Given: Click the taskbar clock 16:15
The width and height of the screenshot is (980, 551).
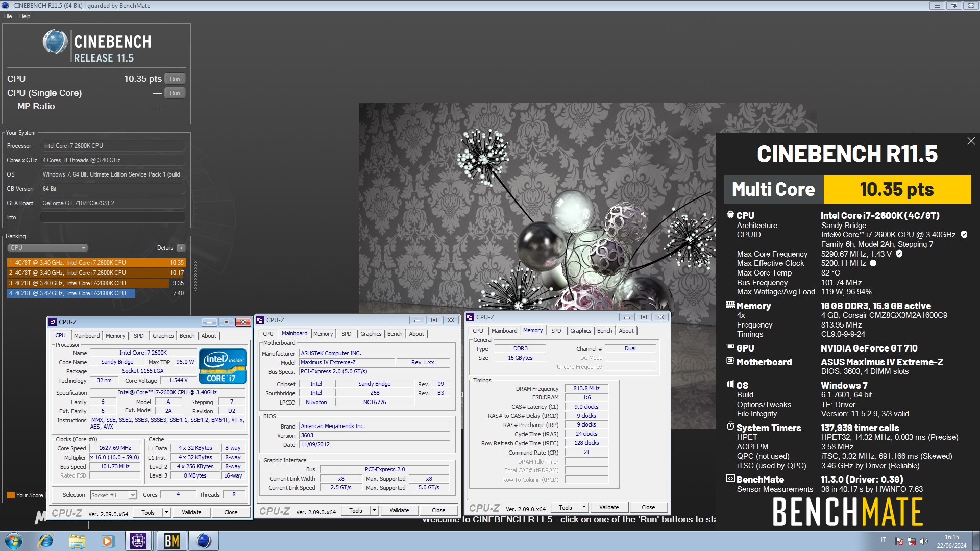Looking at the screenshot, I should coord(951,537).
